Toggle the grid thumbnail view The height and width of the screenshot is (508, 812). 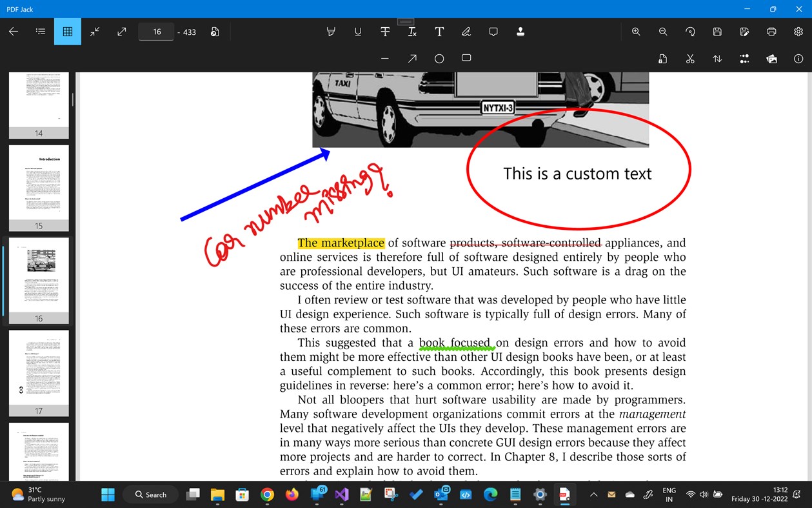(67, 31)
